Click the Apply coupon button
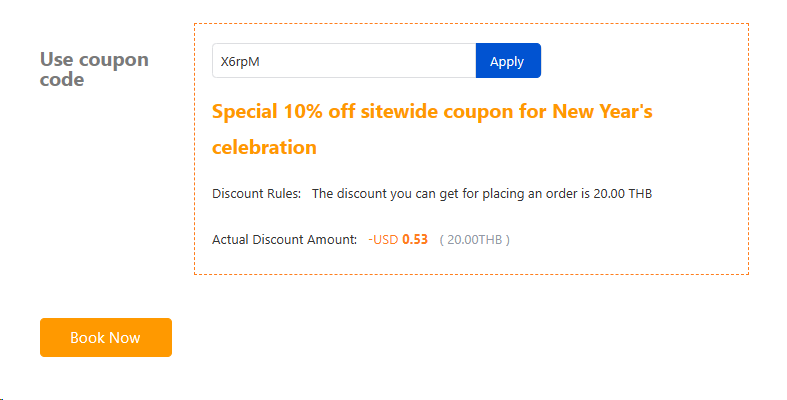The height and width of the screenshot is (400, 787). (x=507, y=61)
